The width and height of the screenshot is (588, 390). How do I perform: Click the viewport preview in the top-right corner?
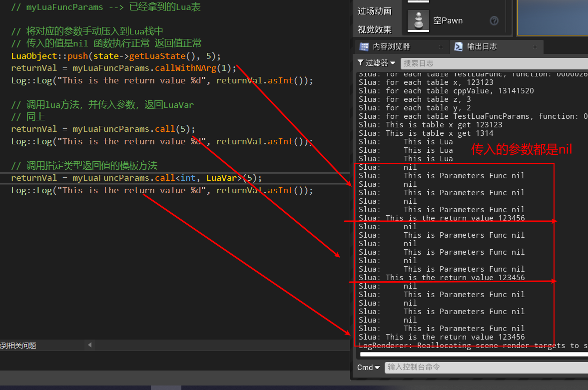tap(555, 17)
